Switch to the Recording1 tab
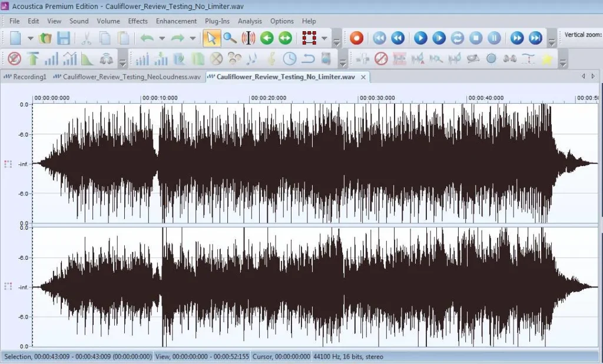Screen dimensions: 603x364 (x=25, y=77)
